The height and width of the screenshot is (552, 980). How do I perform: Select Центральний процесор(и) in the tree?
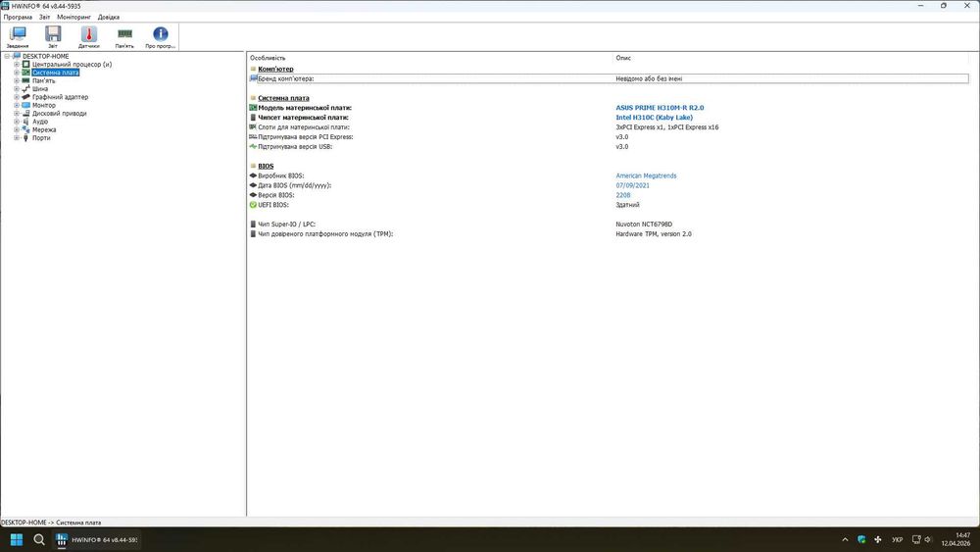pyautogui.click(x=72, y=65)
